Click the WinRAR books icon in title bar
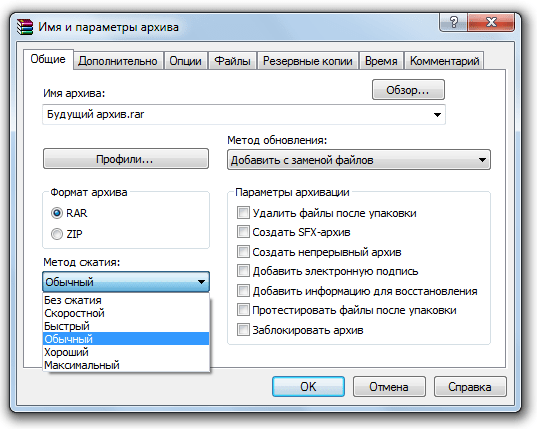The image size is (537, 429). click(x=25, y=27)
